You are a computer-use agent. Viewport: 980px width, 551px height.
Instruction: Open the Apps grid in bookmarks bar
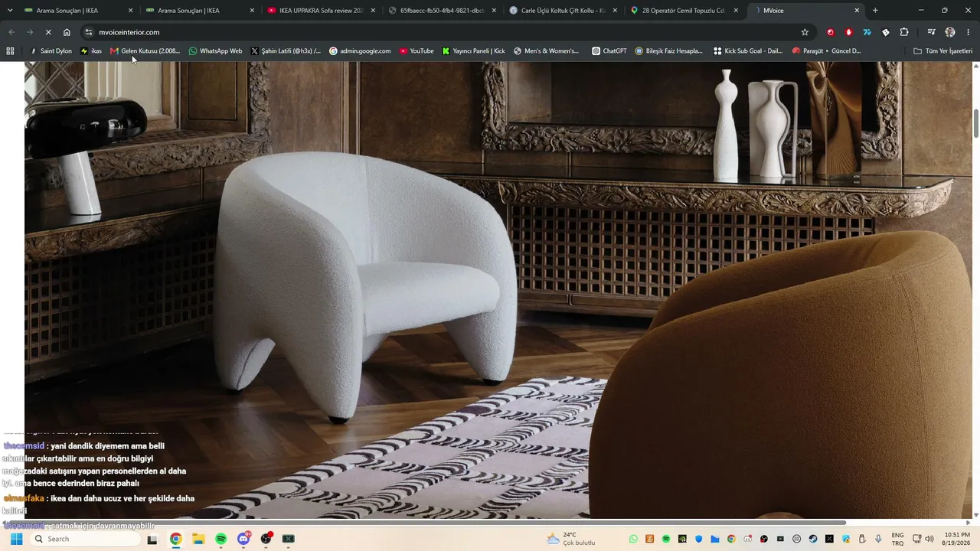pyautogui.click(x=10, y=51)
